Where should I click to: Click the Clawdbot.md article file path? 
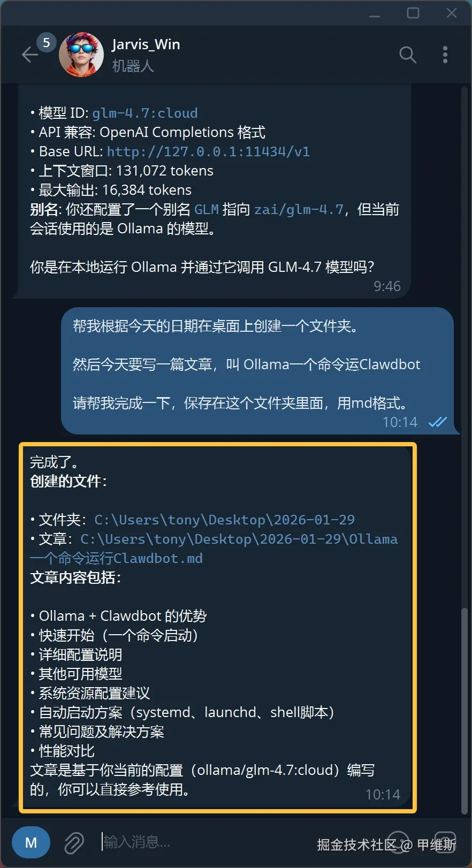tap(214, 549)
